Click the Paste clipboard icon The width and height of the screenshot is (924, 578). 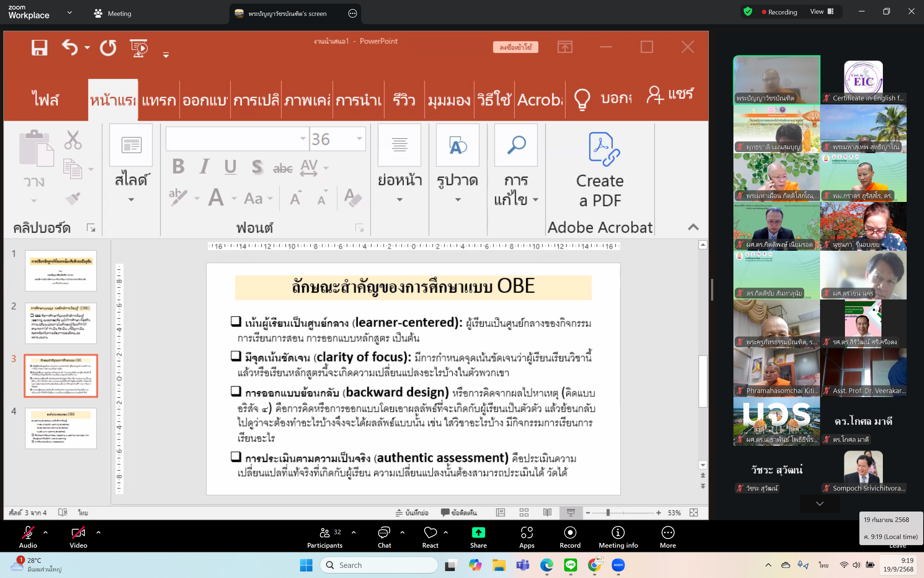[x=36, y=148]
